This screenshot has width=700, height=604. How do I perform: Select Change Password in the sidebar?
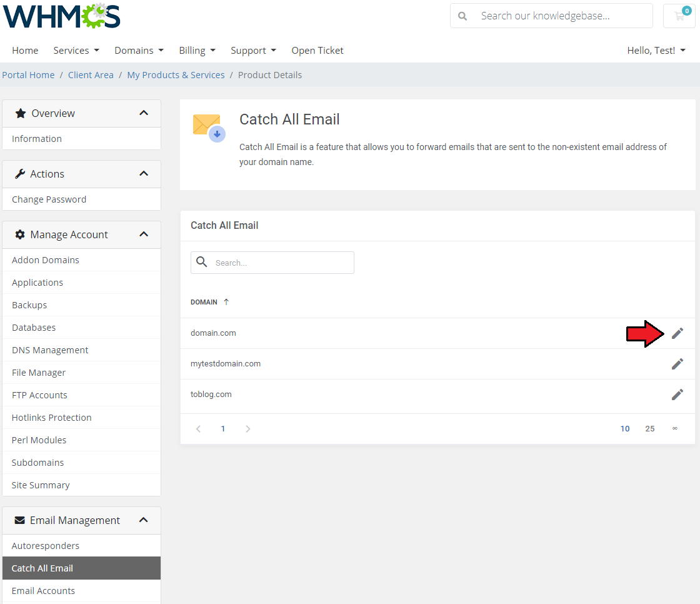click(82, 199)
